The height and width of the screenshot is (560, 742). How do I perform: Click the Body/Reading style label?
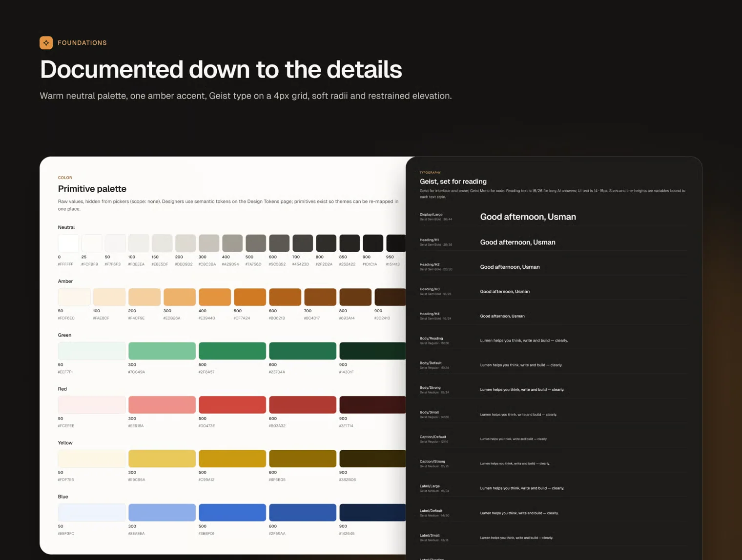point(431,338)
